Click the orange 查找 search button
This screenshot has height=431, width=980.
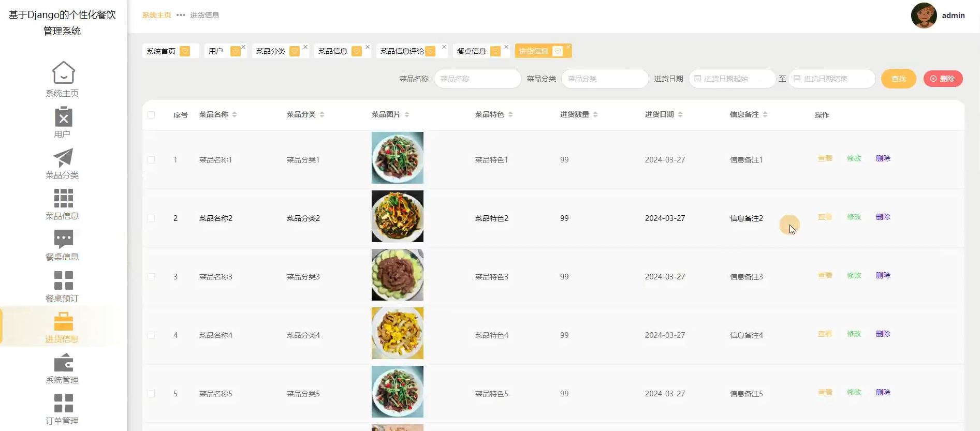899,79
